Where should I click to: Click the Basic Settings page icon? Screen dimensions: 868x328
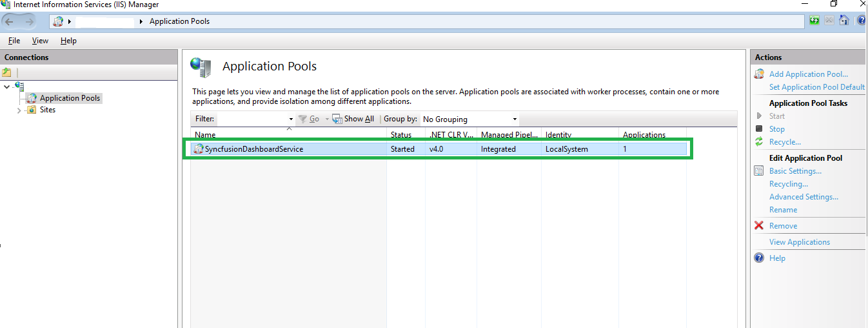click(x=759, y=171)
